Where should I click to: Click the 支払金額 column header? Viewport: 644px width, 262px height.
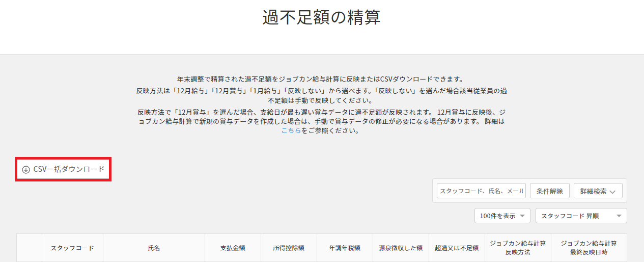233,248
